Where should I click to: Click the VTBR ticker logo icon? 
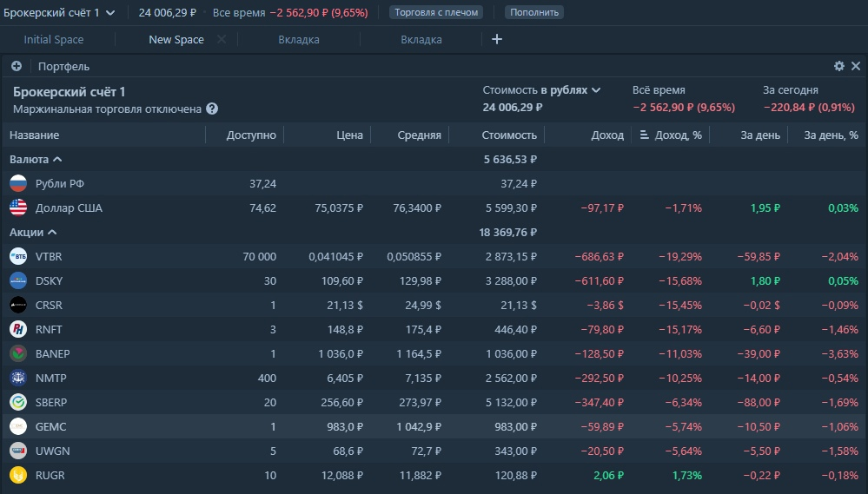click(x=18, y=257)
